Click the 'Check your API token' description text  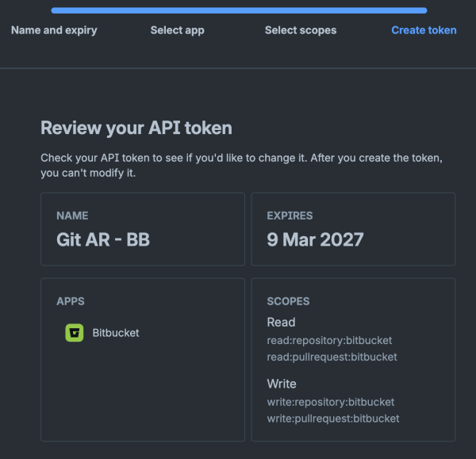[x=242, y=166]
